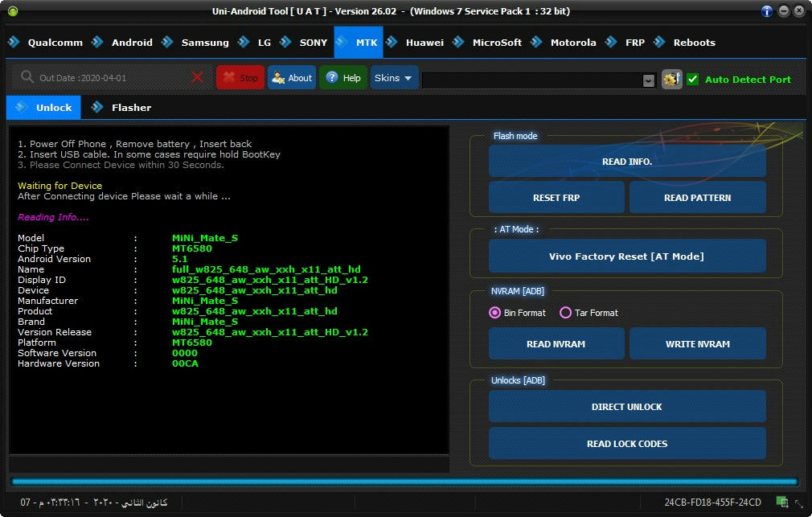The image size is (812, 517).
Task: Switch to the Unlock sub-tab
Action: [43, 108]
